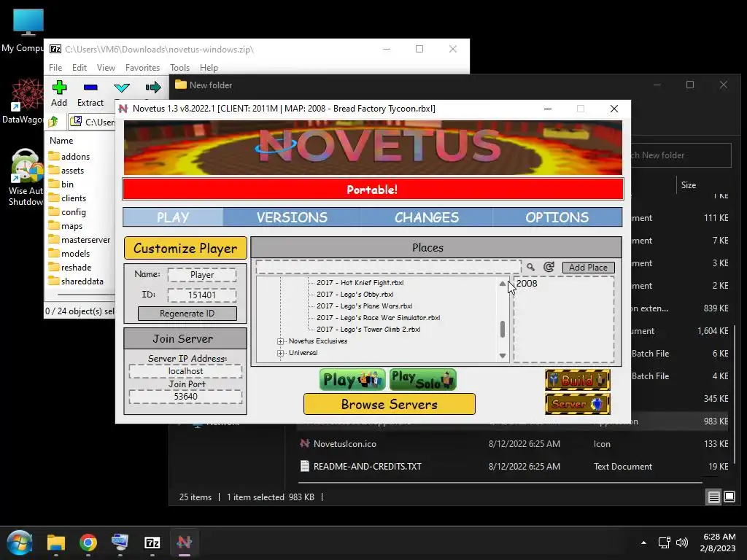Open the remote desktop icon in taskbar
The image size is (747, 560).
click(120, 542)
